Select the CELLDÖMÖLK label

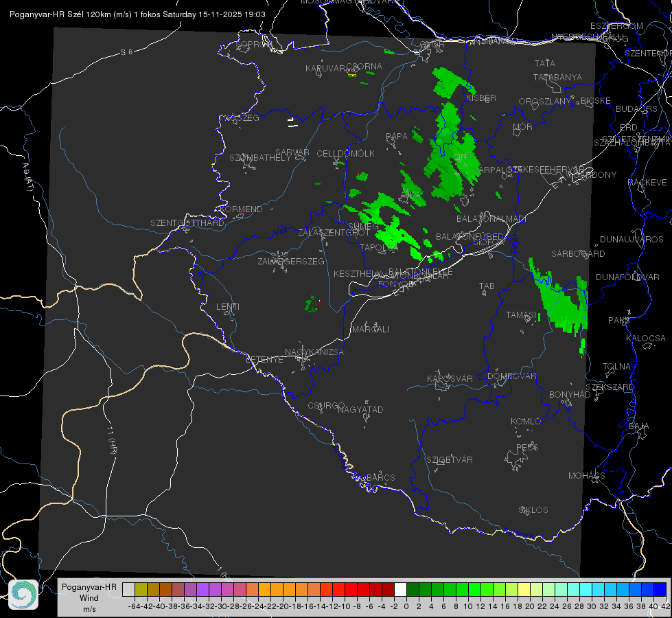click(x=346, y=154)
